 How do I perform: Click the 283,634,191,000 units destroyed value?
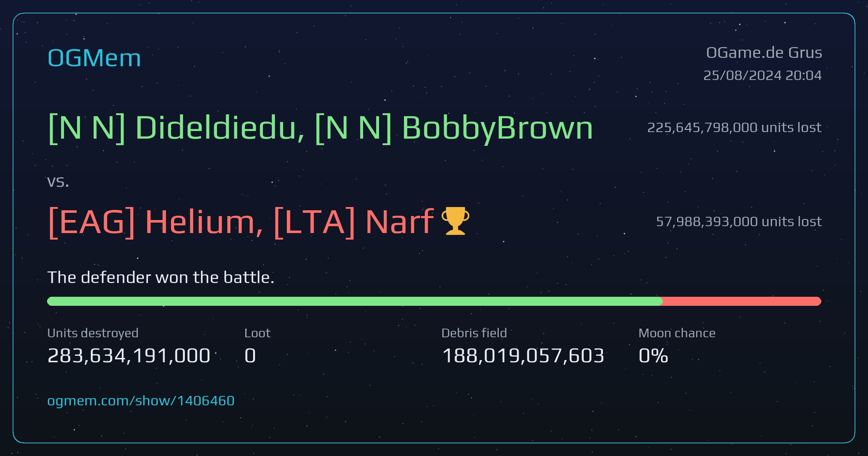129,355
